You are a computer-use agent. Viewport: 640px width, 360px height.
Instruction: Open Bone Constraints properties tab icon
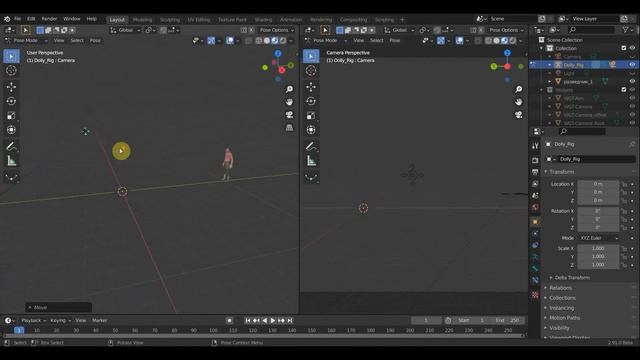[x=535, y=280]
